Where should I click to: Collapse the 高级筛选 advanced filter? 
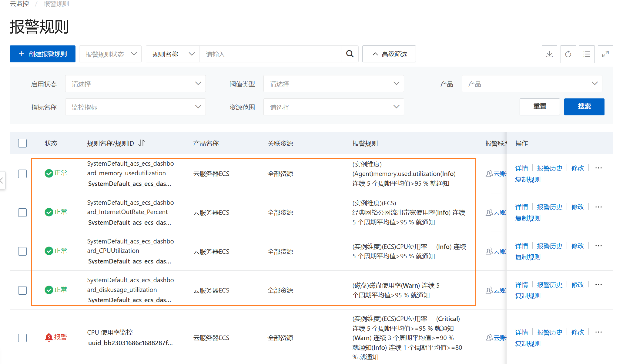(x=389, y=54)
